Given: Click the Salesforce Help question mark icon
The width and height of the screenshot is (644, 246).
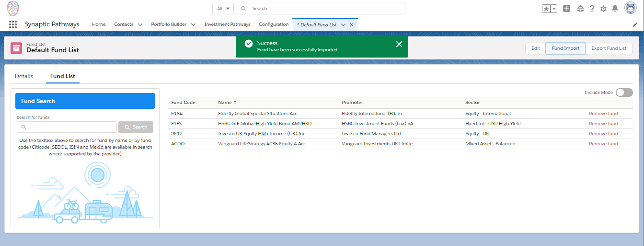Looking at the screenshot, I should click(592, 9).
